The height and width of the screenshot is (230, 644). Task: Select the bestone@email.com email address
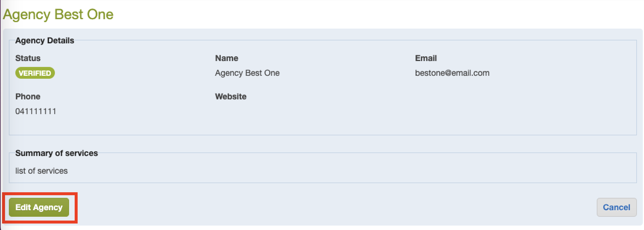452,73
